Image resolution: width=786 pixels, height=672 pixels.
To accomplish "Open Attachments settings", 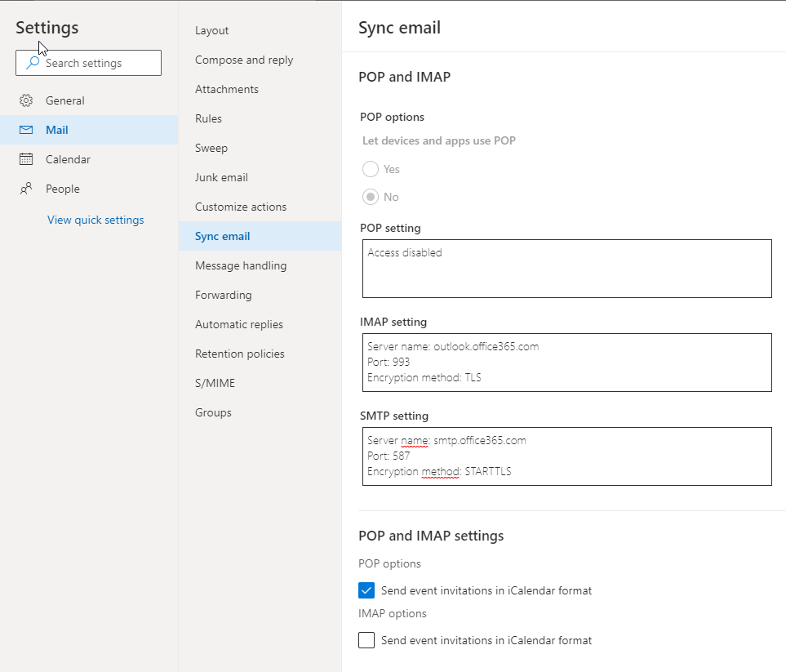I will tap(260, 89).
